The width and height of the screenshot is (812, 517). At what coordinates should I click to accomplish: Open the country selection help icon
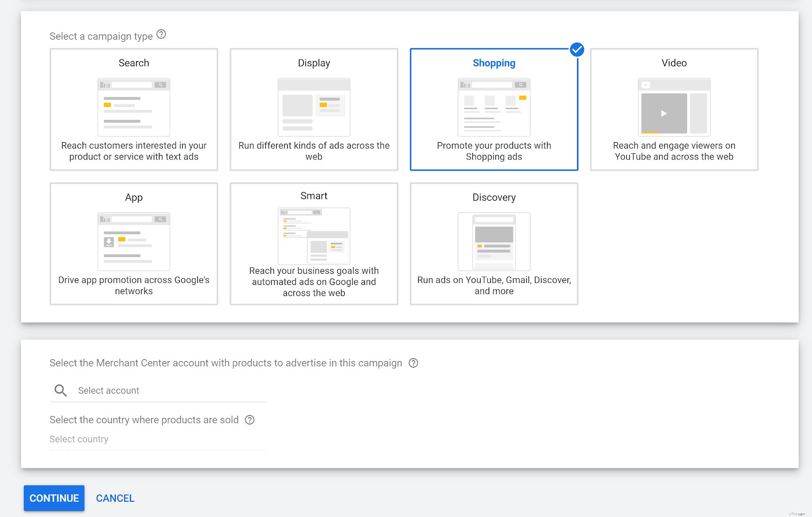point(249,420)
